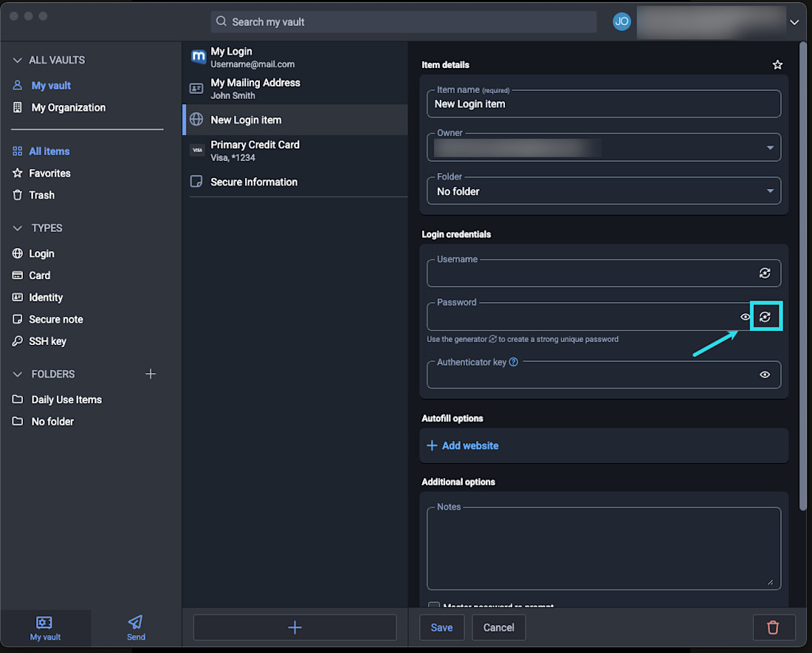Click the password generator icon
The image size is (812, 653).
point(765,317)
